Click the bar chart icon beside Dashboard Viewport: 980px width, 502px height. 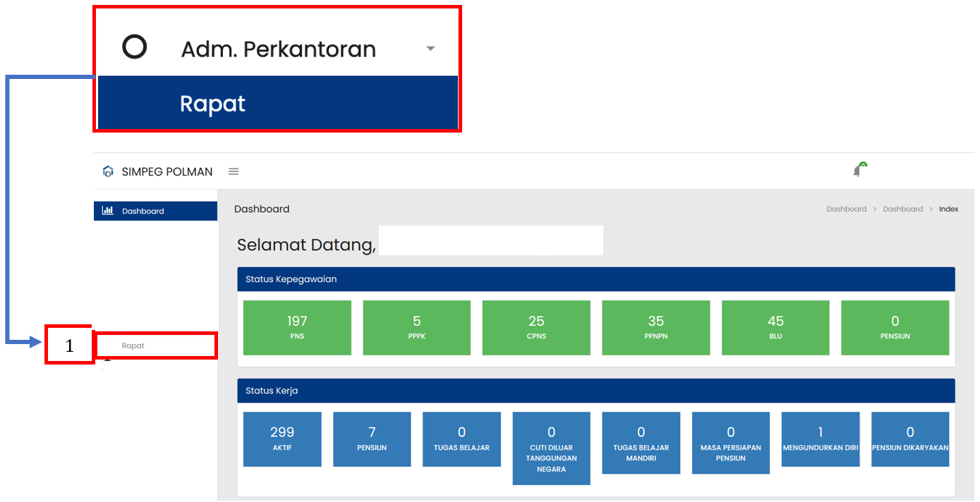click(x=108, y=211)
